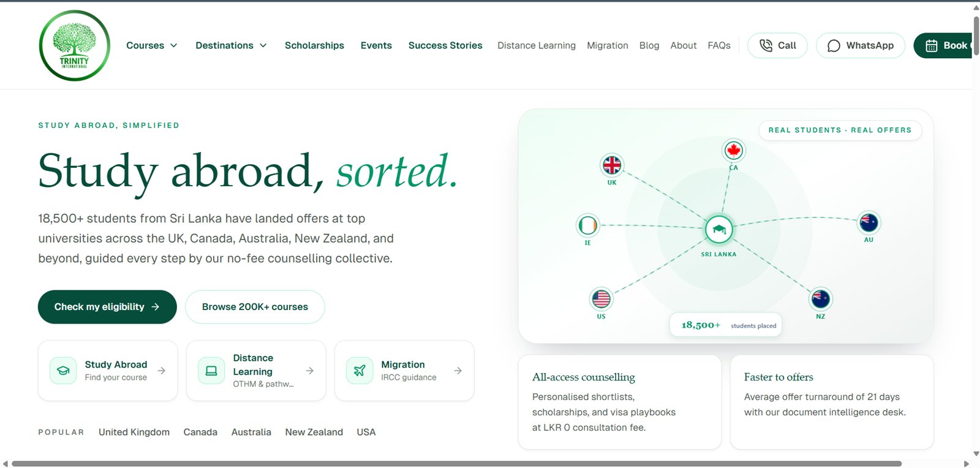Expand the Courses dropdown menu
980x468 pixels.
[152, 45]
